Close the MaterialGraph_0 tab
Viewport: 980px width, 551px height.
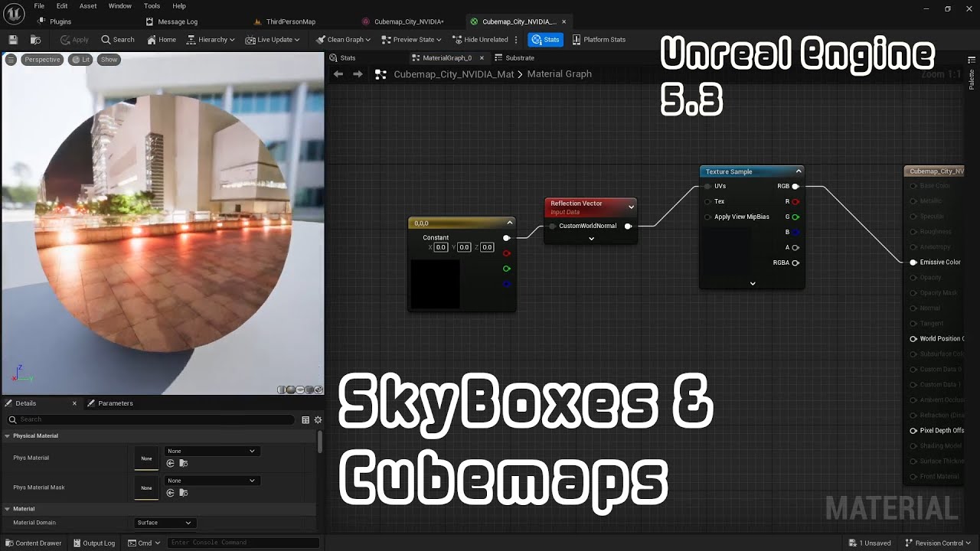click(482, 57)
